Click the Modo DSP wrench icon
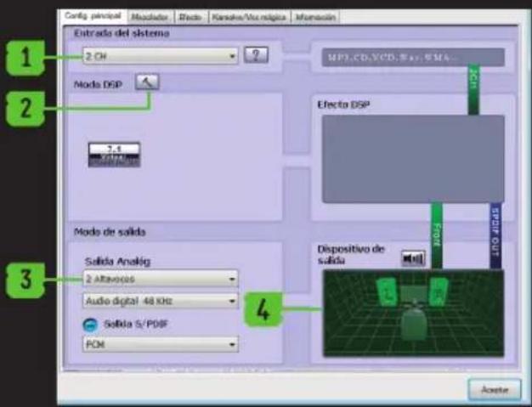Viewport: 532px width, 407px height. [x=146, y=82]
